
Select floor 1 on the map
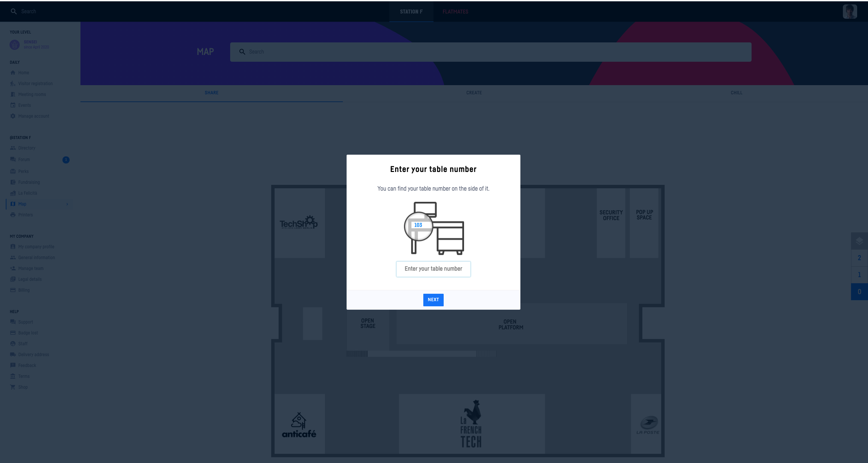[x=859, y=275]
